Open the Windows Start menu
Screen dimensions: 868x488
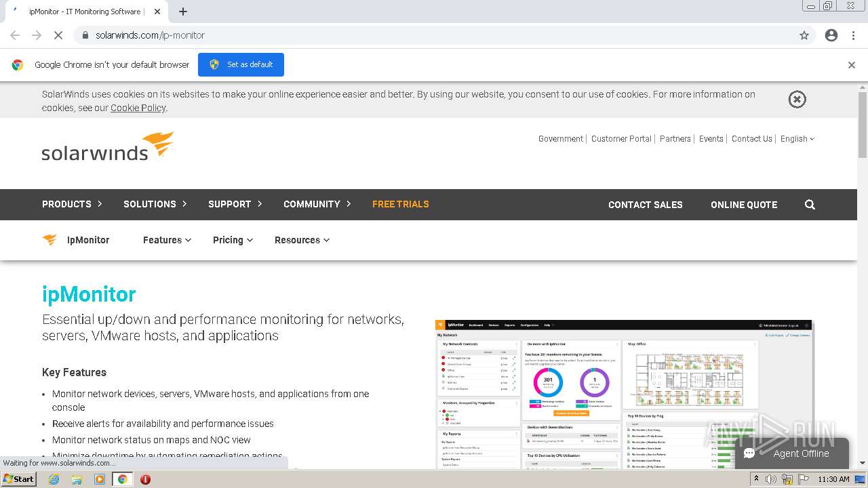tap(18, 479)
